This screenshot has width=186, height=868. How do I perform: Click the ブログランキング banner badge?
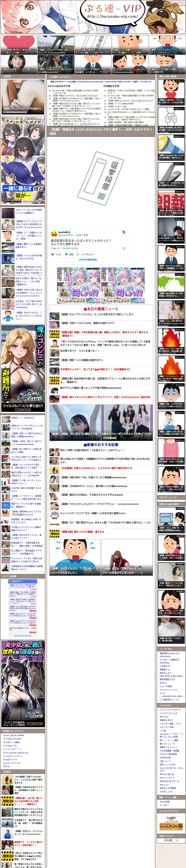click(x=171, y=827)
